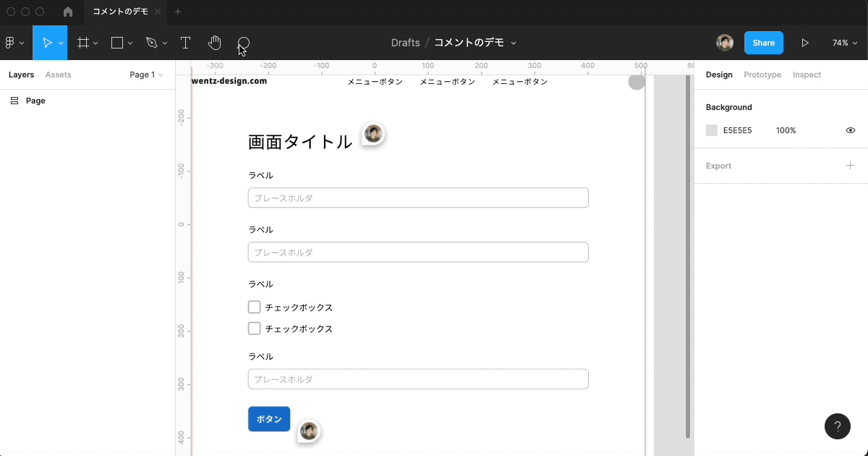Expand the Page 1 dropdown
Viewport: 868px width, 456px height.
(x=146, y=75)
